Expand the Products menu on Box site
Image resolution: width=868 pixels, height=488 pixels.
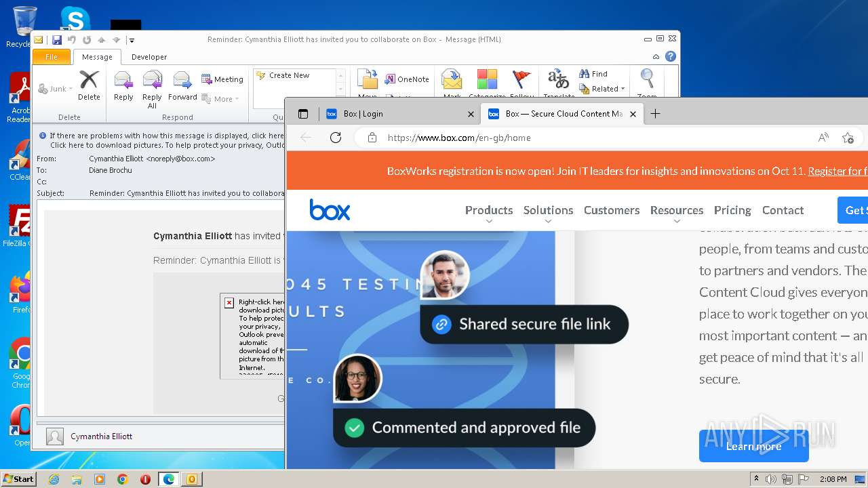click(x=489, y=210)
